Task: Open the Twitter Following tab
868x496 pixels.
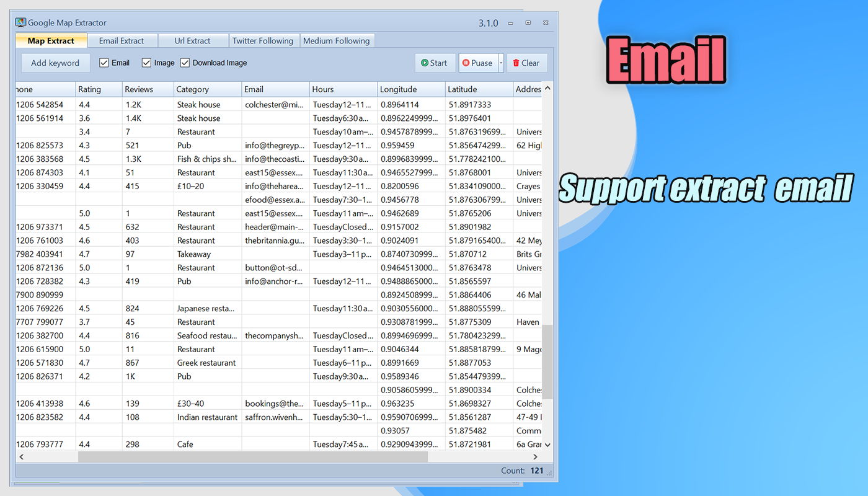Action: 263,41
